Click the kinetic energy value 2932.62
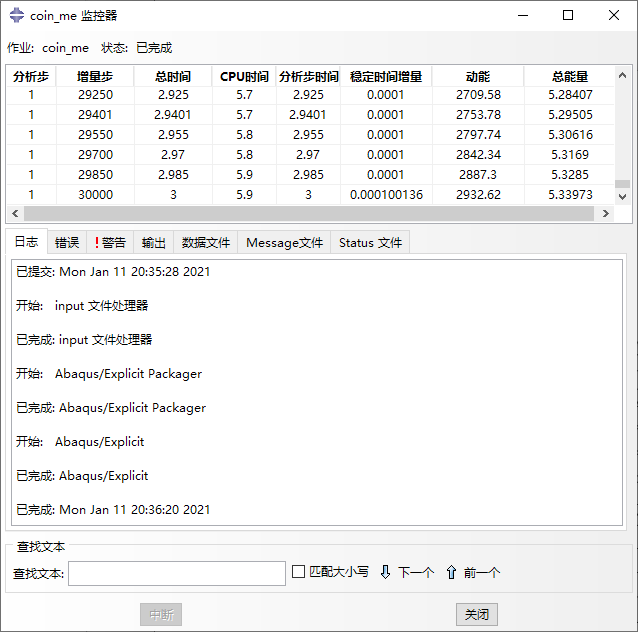The height and width of the screenshot is (632, 638). point(478,194)
